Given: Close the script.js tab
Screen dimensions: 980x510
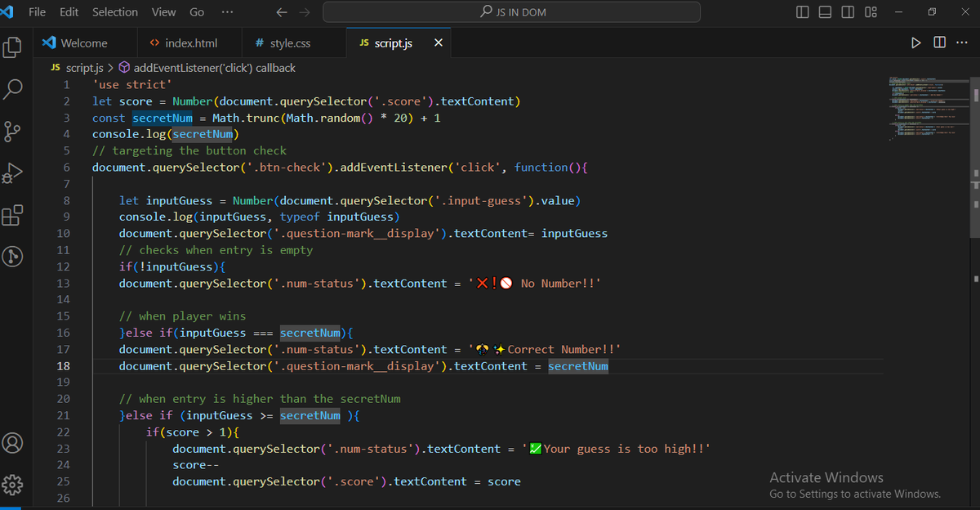Looking at the screenshot, I should (x=439, y=42).
